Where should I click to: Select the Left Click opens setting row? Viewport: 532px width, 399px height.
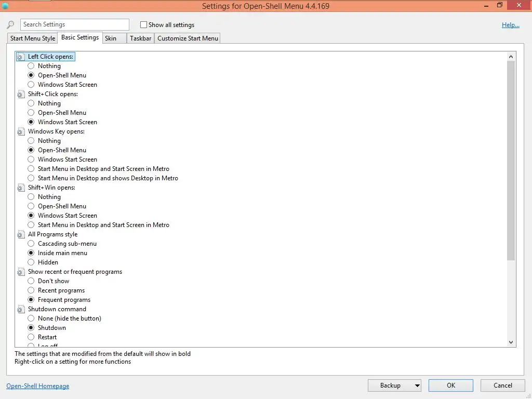point(46,57)
